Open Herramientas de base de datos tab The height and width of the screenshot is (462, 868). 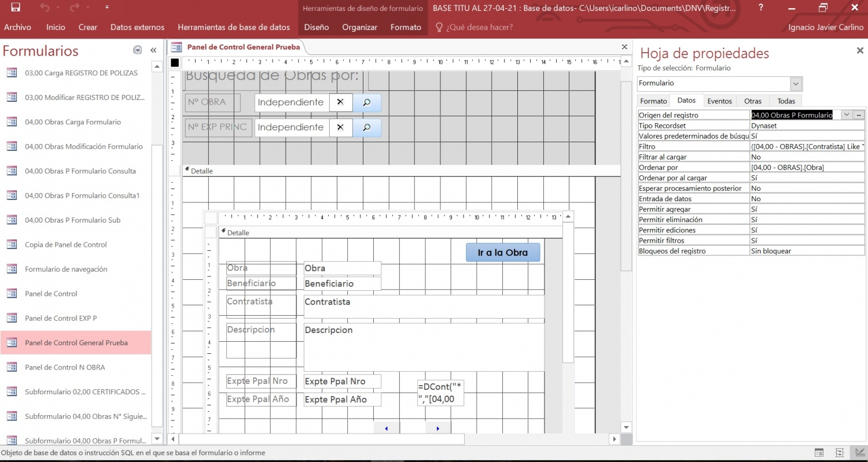(234, 27)
